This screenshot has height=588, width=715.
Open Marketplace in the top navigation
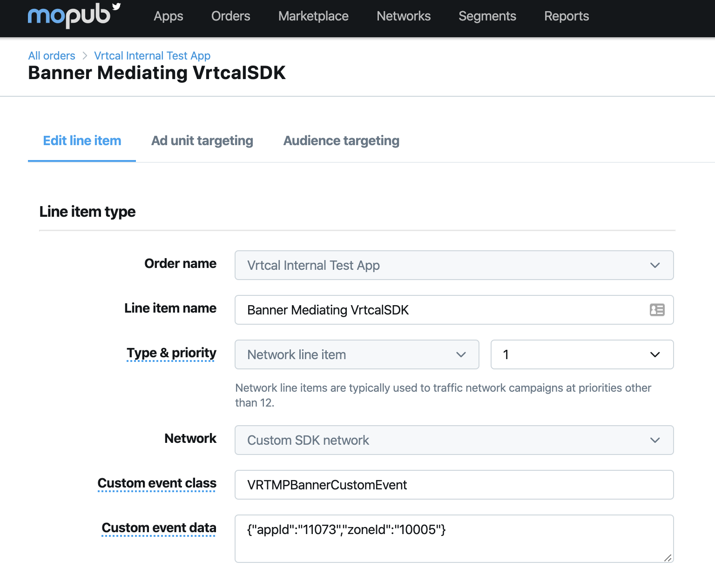coord(313,16)
